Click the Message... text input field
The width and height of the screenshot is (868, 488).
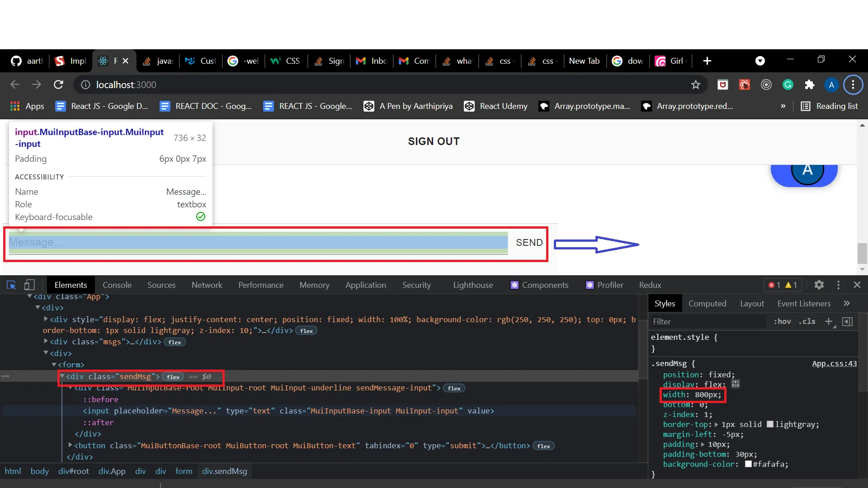(x=258, y=243)
